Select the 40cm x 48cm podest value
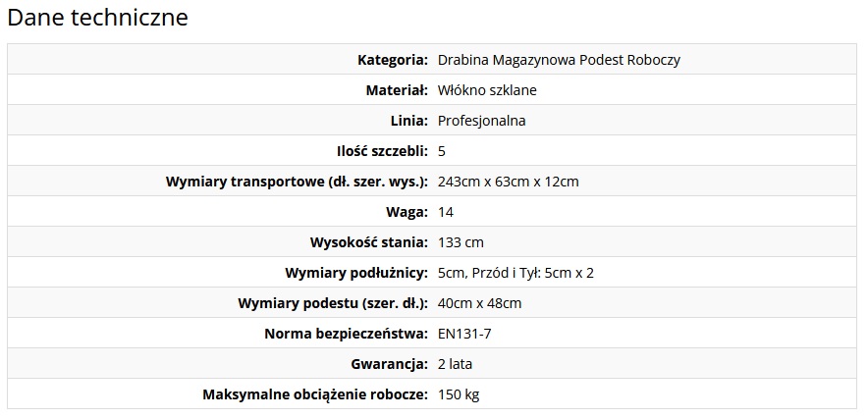The width and height of the screenshot is (868, 419). pyautogui.click(x=479, y=303)
